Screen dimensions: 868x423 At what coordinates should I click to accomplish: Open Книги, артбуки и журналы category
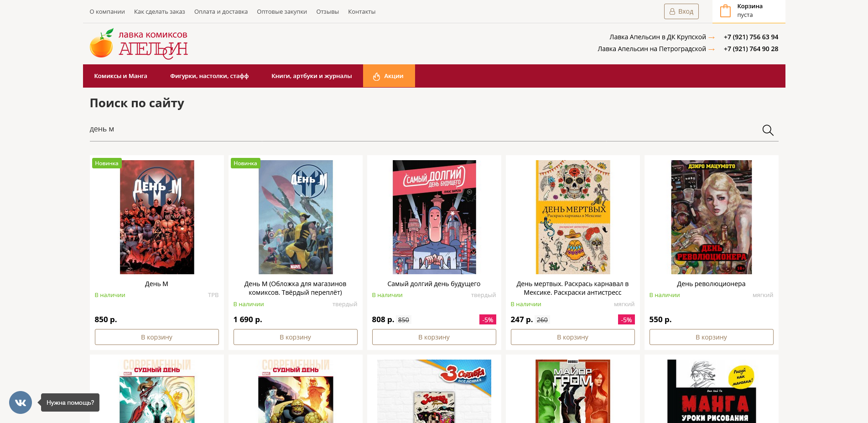312,76
